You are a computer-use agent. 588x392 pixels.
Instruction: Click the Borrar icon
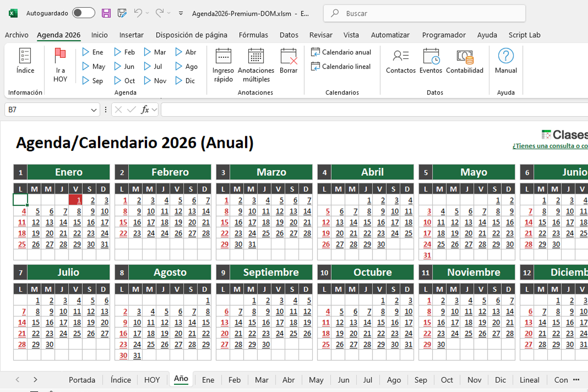coord(289,56)
